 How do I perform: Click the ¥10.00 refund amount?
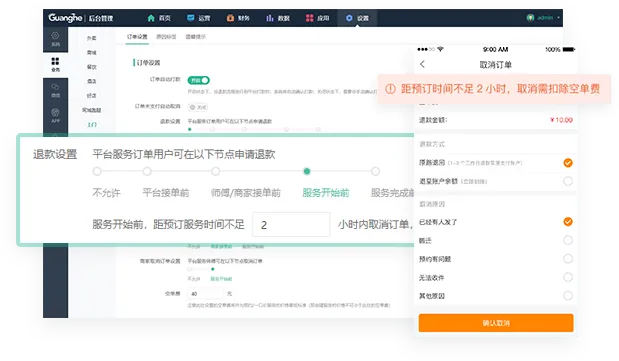pyautogui.click(x=561, y=120)
